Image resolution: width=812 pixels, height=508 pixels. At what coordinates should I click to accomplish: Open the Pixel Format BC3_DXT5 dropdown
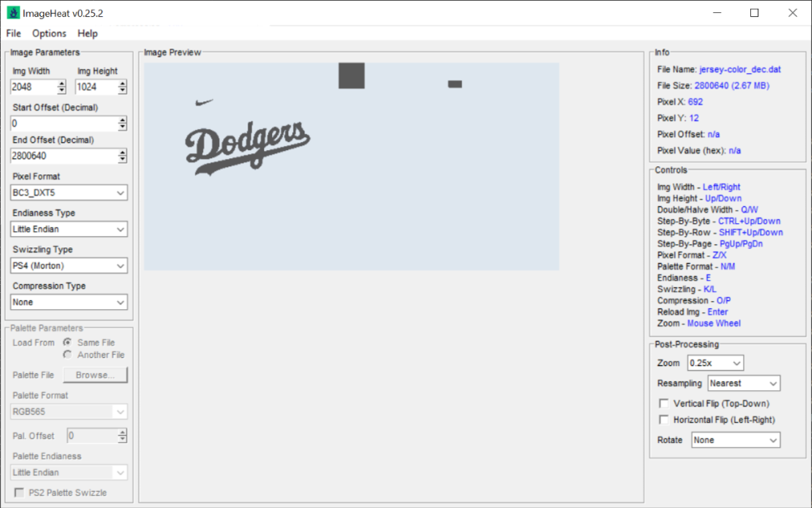(x=70, y=192)
